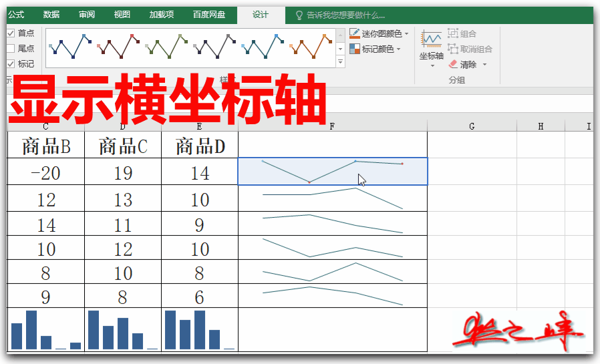Click the 标记颜色 icon
The image size is (600, 364).
[355, 49]
